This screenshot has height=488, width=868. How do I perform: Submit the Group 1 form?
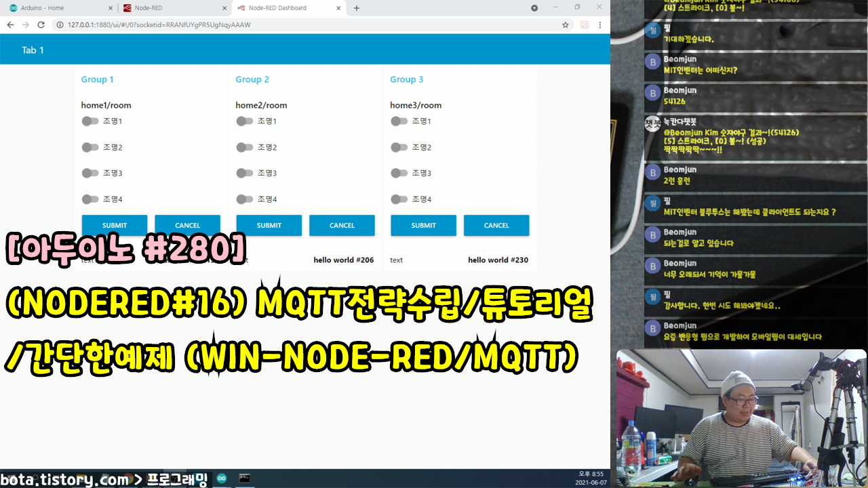pyautogui.click(x=115, y=225)
